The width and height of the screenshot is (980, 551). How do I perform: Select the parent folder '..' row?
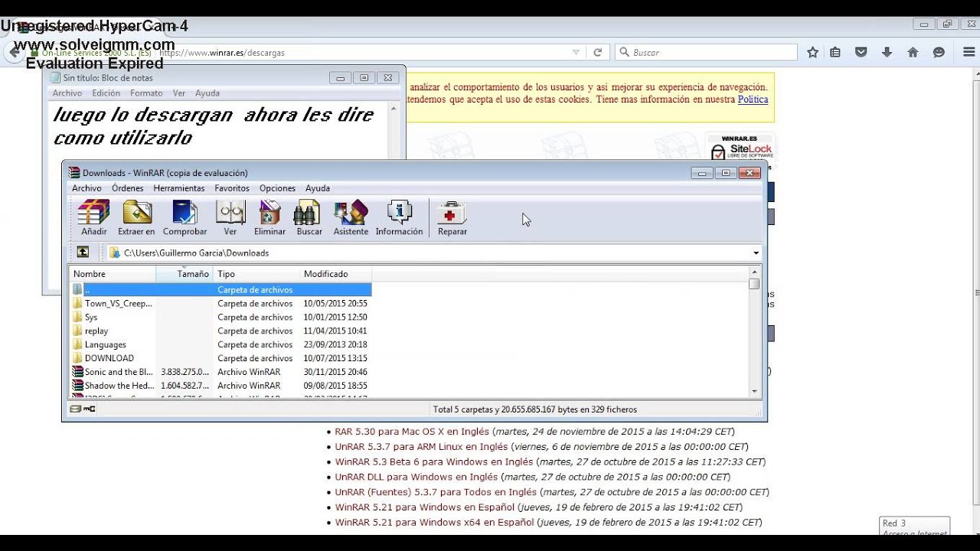pyautogui.click(x=220, y=289)
